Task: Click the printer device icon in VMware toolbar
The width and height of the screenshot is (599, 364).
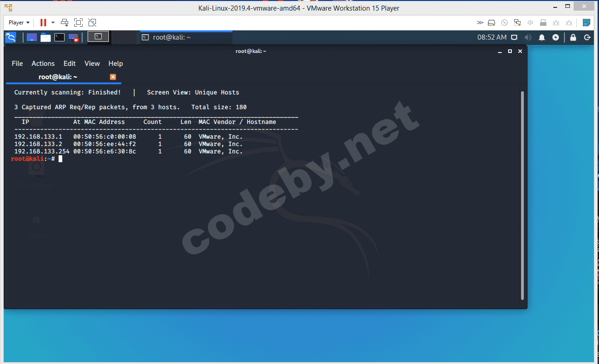Action: (x=543, y=23)
